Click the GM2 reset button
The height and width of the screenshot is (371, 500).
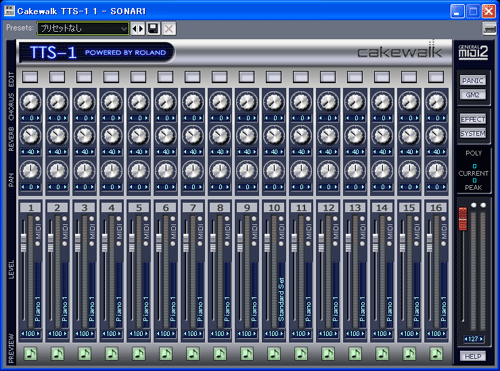(473, 95)
